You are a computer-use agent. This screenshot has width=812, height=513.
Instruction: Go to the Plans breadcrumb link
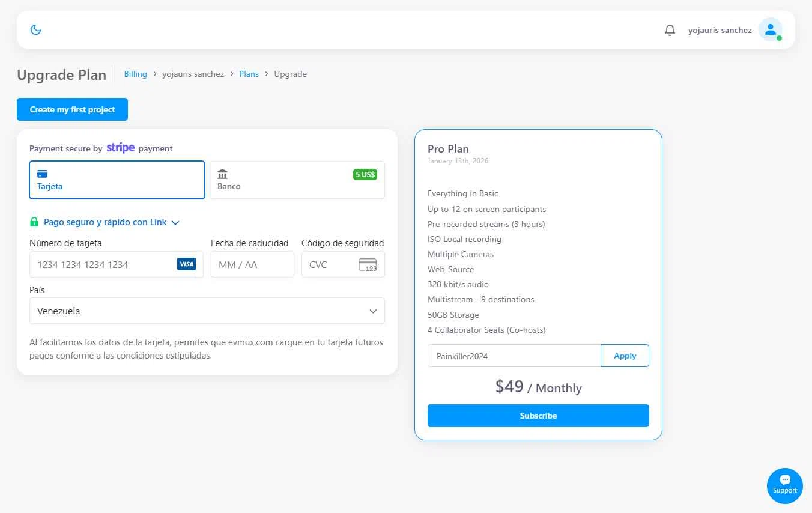[249, 74]
